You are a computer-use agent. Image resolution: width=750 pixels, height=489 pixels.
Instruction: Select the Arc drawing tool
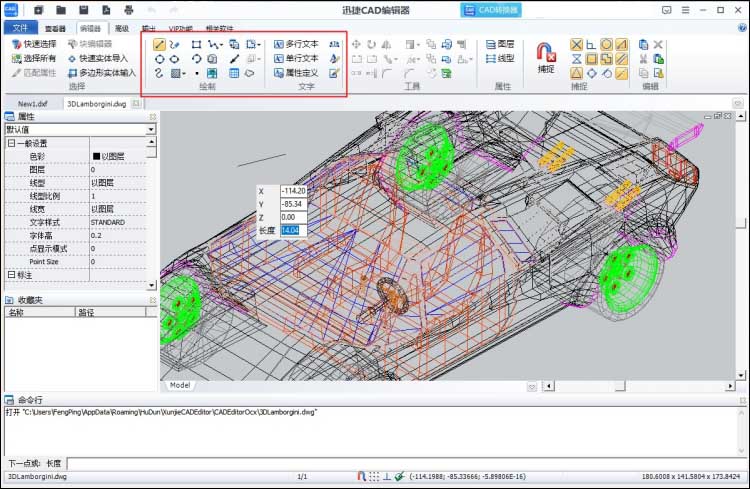point(196,59)
